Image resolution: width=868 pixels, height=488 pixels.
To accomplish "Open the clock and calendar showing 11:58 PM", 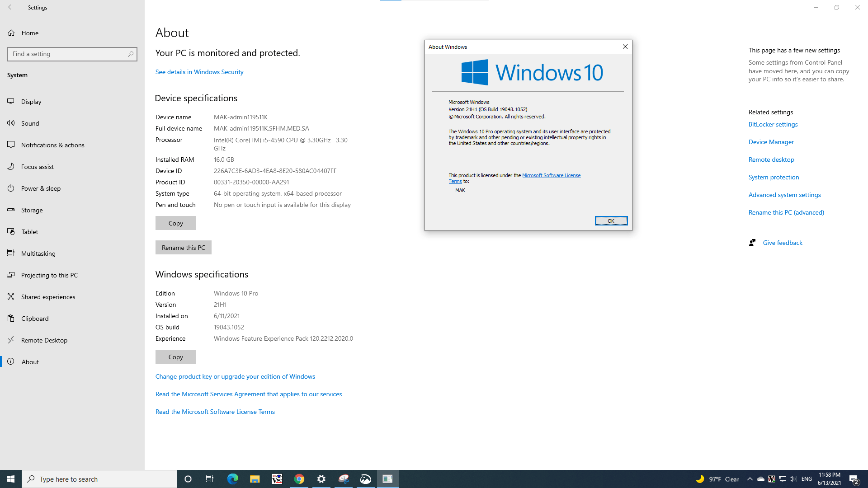I will 830,479.
